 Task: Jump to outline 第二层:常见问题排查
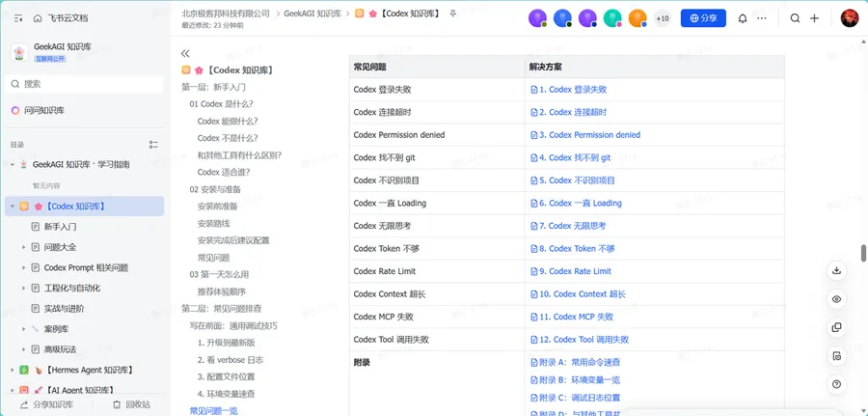click(x=222, y=309)
